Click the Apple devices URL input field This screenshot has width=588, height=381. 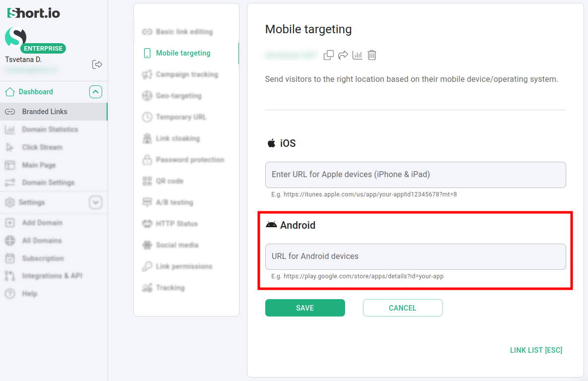point(415,175)
